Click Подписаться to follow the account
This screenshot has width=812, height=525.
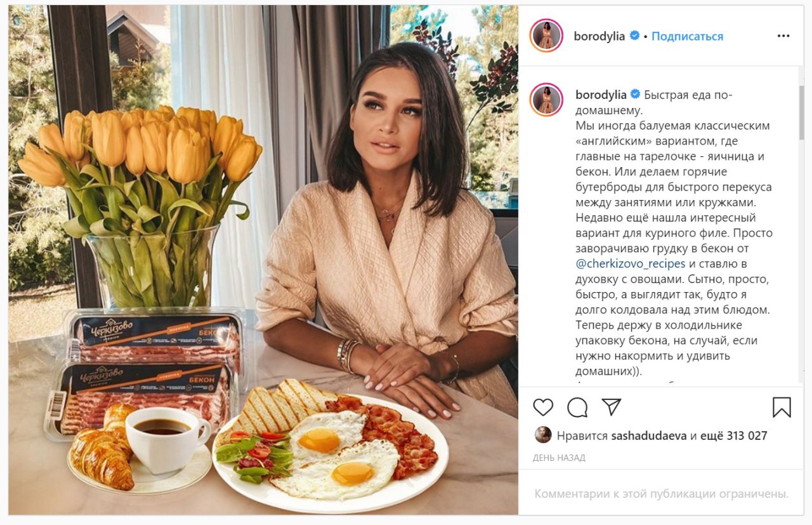click(687, 36)
